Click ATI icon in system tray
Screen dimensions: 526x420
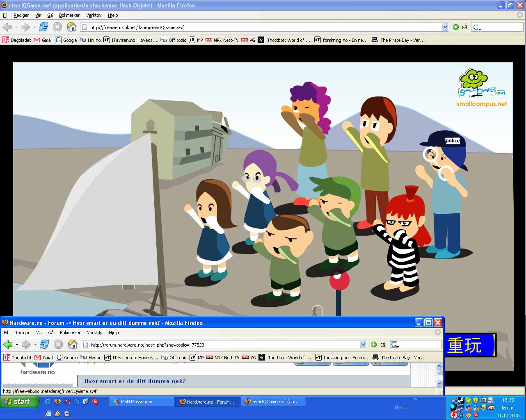[490, 407]
